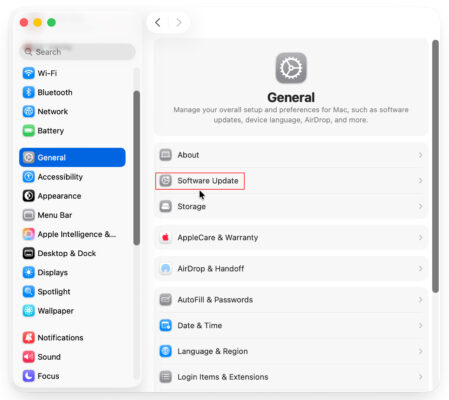Click the AutoFill & Passwords icon

[166, 300]
